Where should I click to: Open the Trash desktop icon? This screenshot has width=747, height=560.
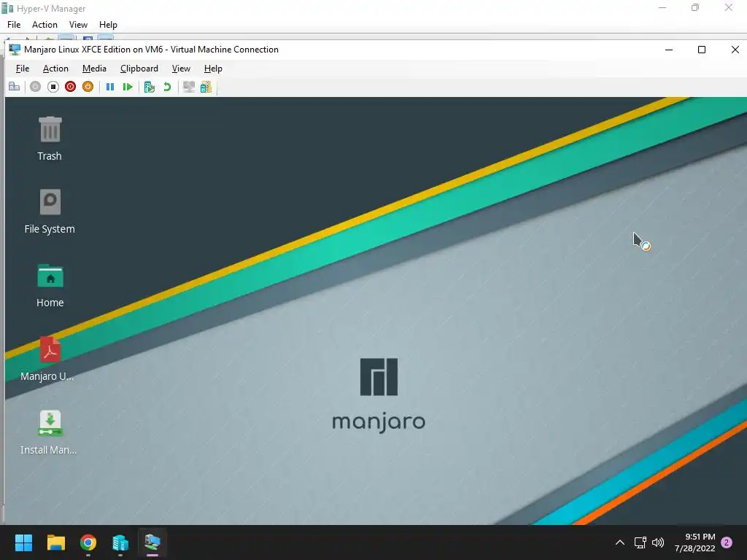point(50,139)
